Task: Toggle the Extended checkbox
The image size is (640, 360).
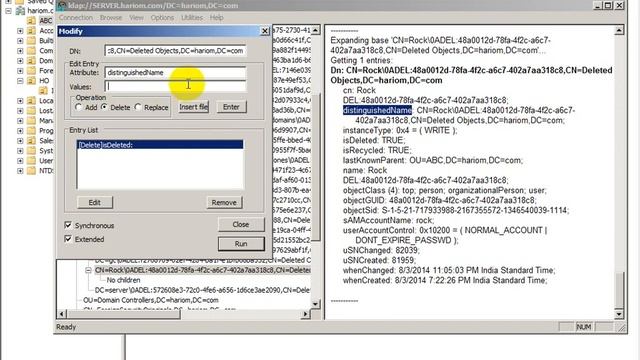Action: coord(68,239)
